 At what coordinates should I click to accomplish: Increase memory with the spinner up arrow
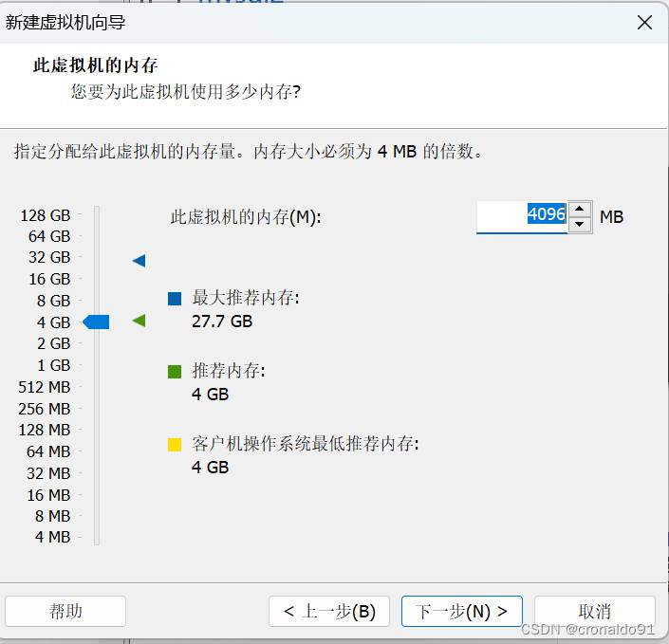click(580, 210)
